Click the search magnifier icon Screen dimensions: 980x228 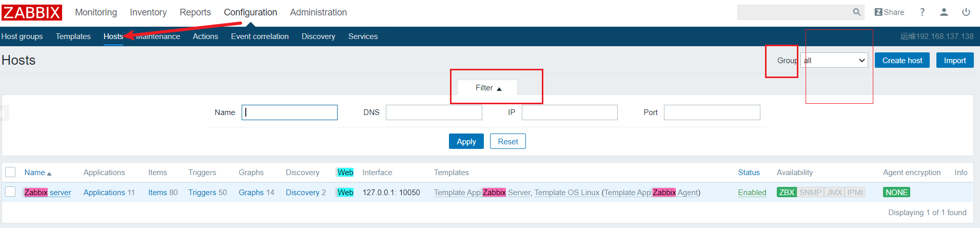coord(856,12)
